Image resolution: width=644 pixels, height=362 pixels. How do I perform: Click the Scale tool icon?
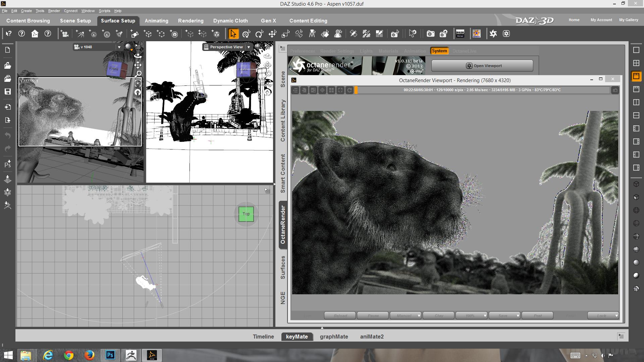coord(285,34)
